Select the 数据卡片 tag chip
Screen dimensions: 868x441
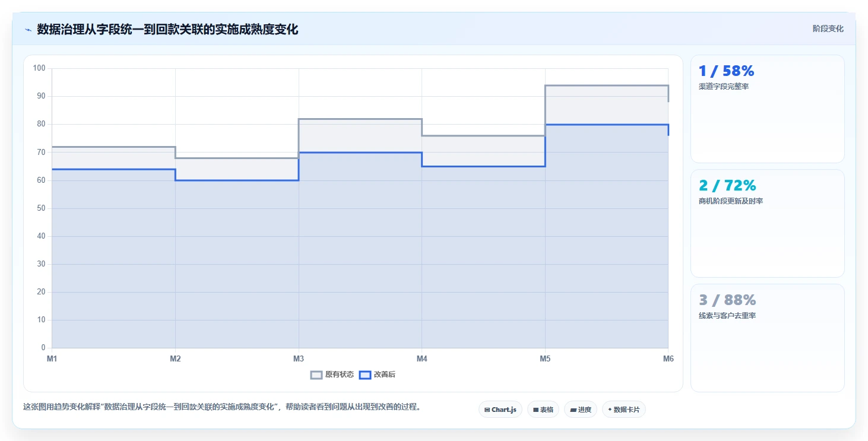tap(624, 410)
